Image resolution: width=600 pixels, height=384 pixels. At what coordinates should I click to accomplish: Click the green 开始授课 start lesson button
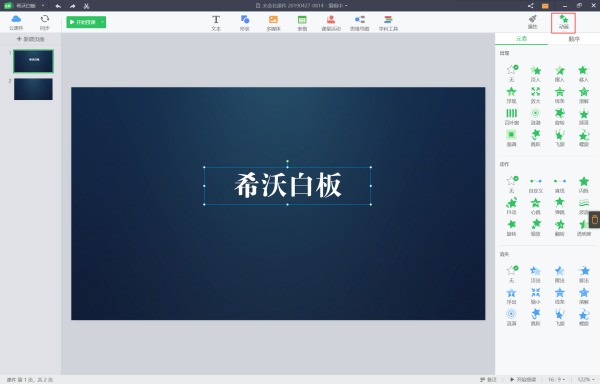[83, 22]
